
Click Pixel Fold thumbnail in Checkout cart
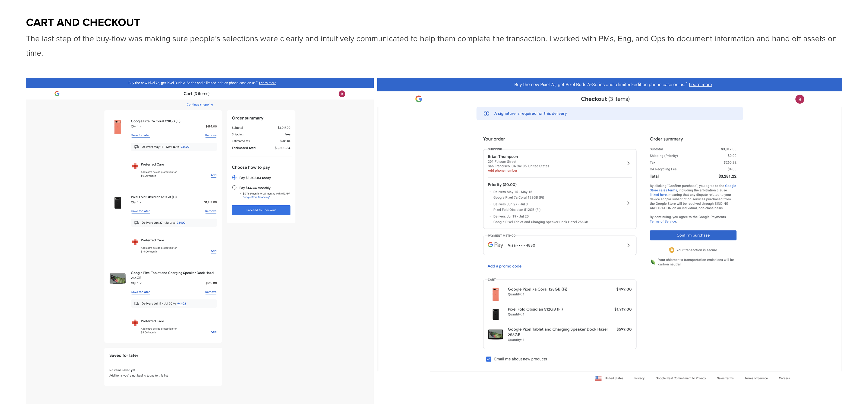pos(495,314)
